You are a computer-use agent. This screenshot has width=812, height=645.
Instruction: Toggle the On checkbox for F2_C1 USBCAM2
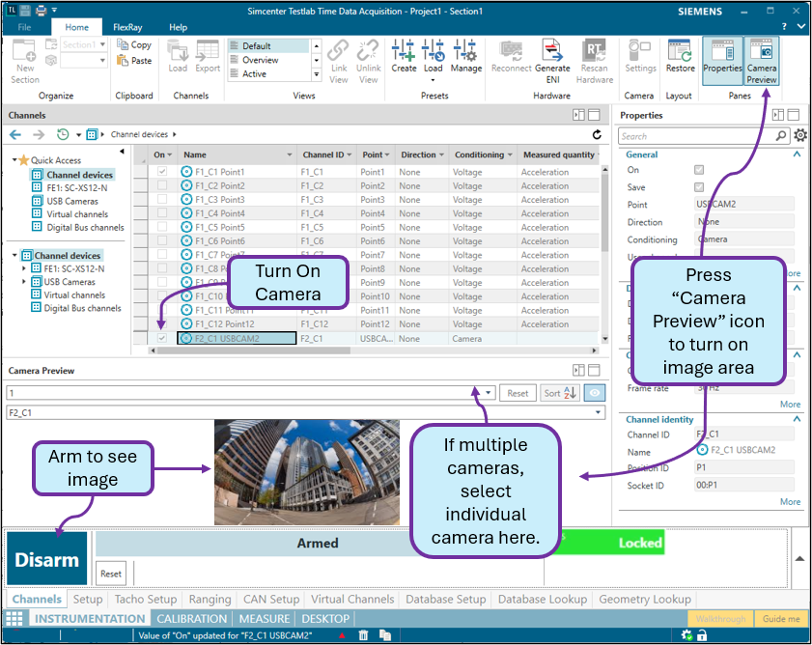pos(161,339)
